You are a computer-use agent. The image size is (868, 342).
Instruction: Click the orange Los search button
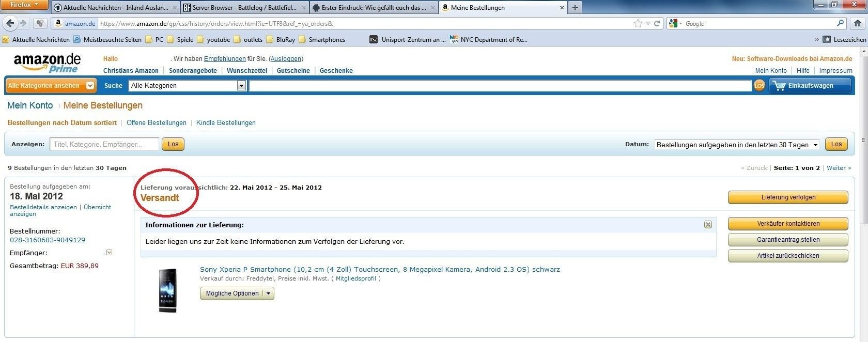click(x=759, y=86)
